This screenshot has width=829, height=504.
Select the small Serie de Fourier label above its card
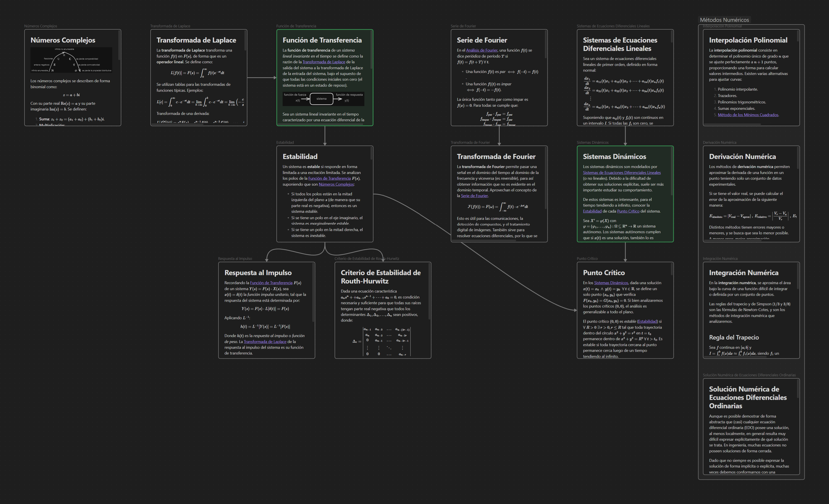pos(463,26)
